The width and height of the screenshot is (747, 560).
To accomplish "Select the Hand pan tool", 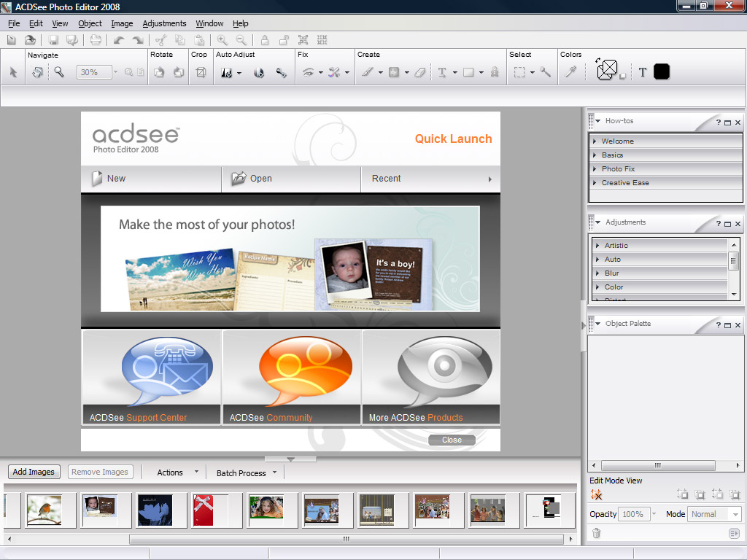I will (37, 72).
